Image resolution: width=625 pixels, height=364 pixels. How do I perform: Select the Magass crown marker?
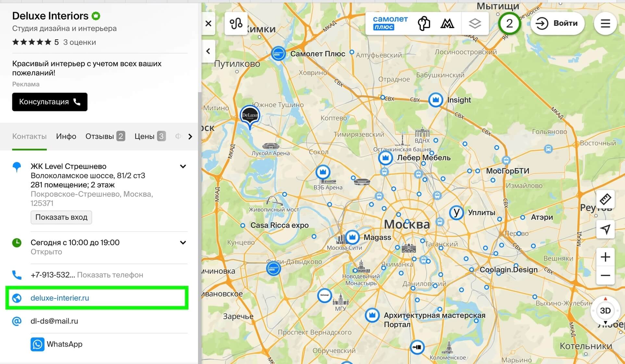352,237
